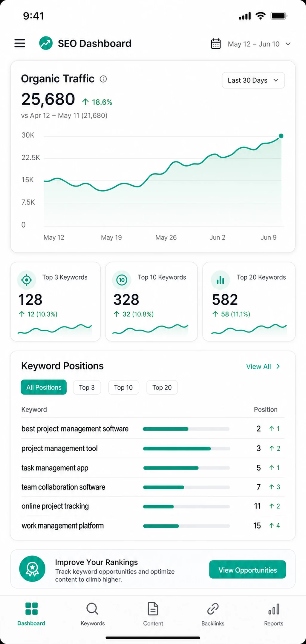The image size is (306, 644).
Task: Open the Top 20 Keywords card value 582
Action: [225, 300]
